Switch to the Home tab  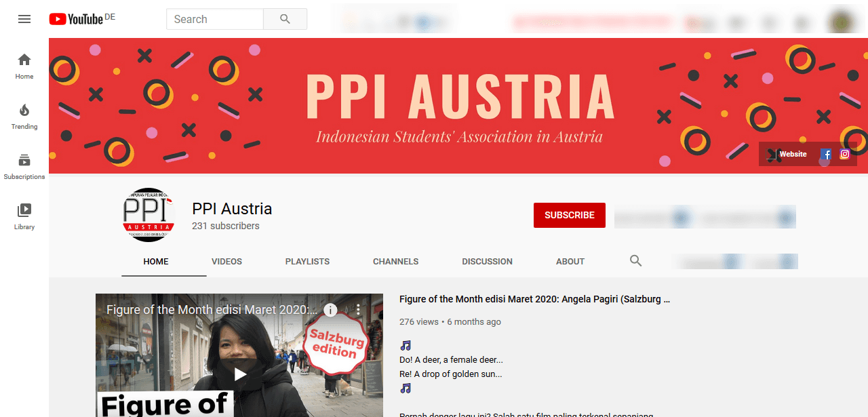[x=156, y=262]
